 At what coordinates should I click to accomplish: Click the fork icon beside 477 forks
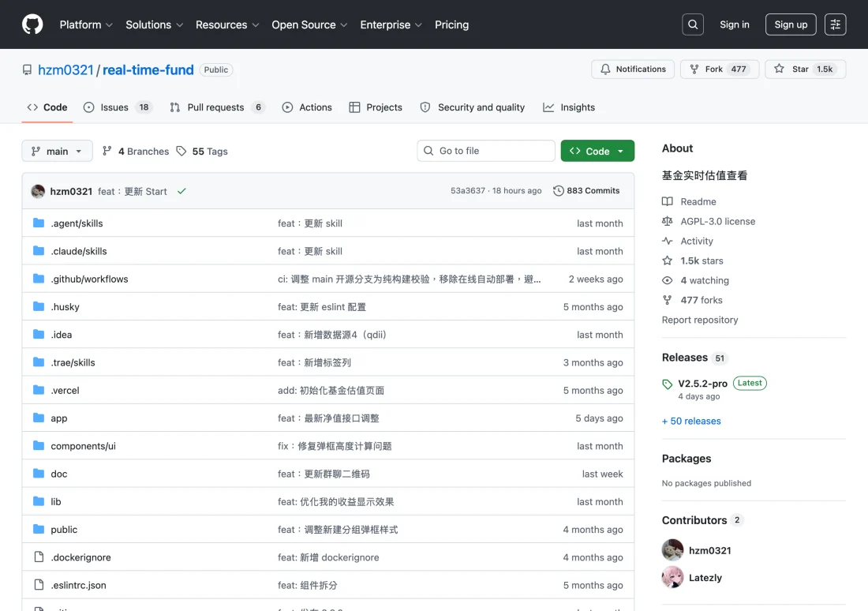667,300
